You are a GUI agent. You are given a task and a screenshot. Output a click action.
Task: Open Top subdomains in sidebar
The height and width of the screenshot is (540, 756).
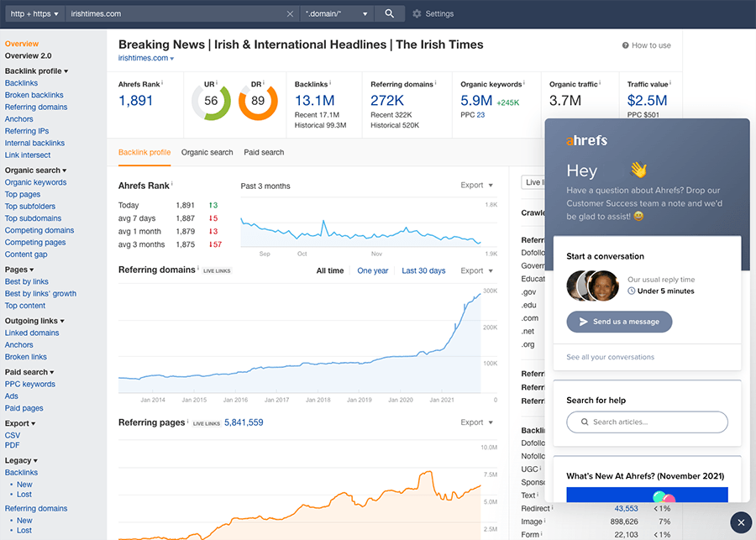pos(33,218)
